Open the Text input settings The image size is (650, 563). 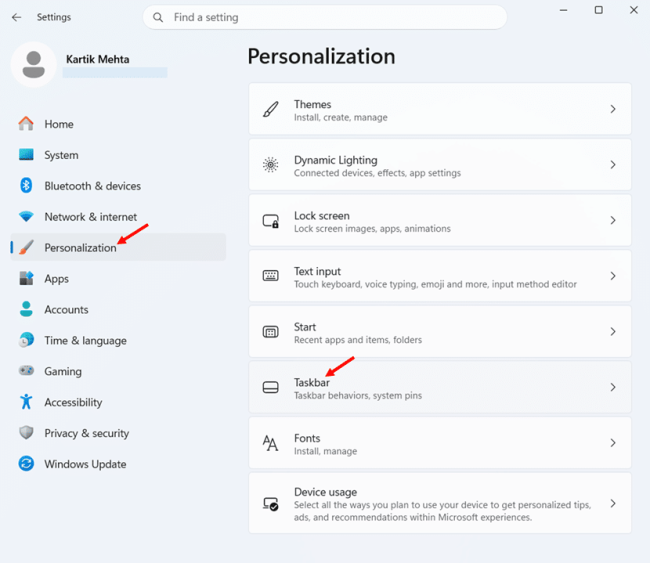point(440,276)
